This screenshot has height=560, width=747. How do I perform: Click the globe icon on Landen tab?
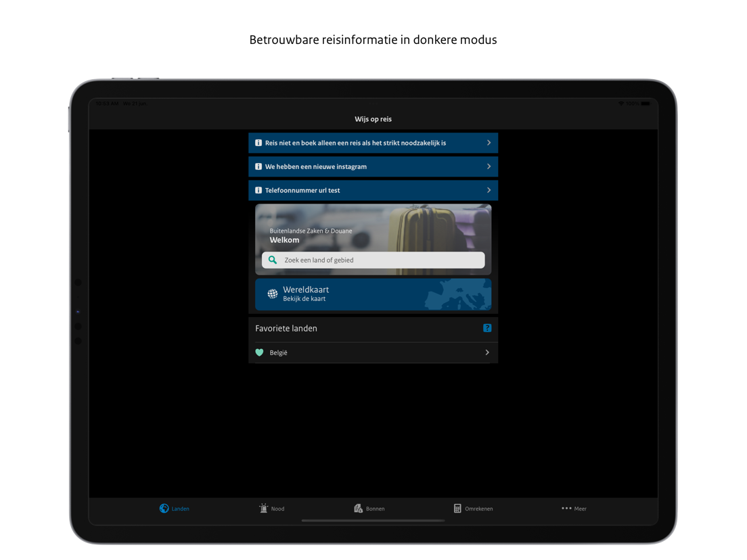click(164, 509)
